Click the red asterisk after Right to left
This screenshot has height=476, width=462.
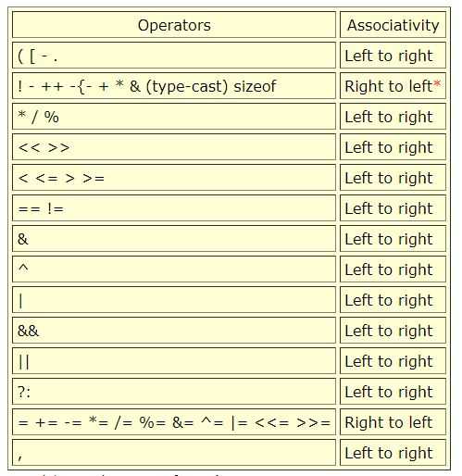tap(437, 83)
